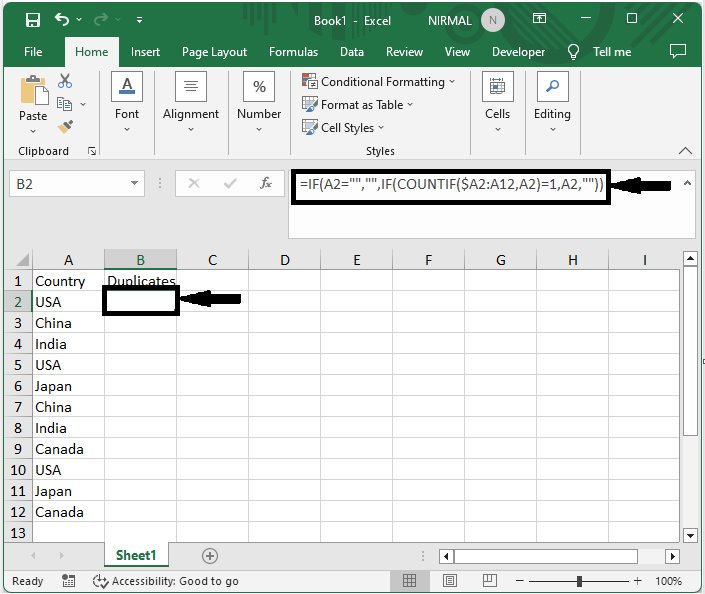Open the Comments speech bubble icon
705x594 pixels.
point(678,51)
